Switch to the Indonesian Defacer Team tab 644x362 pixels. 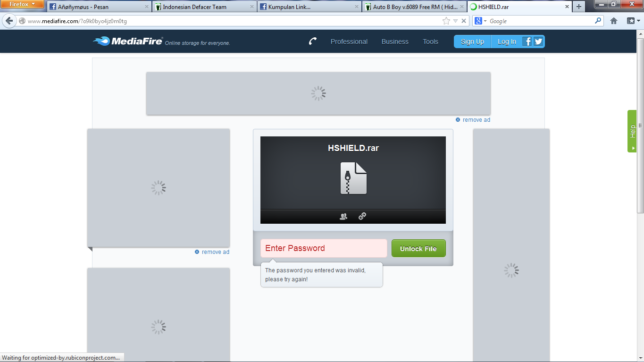tap(194, 7)
